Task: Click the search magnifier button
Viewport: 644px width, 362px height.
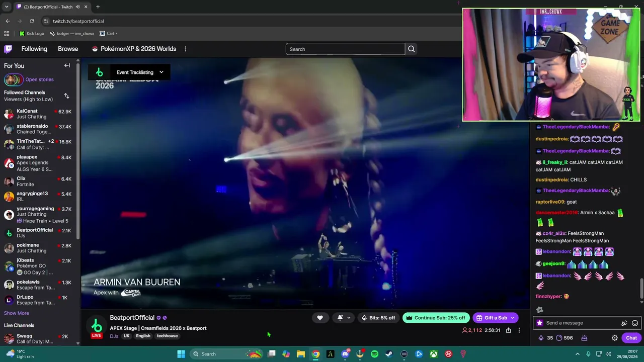Action: (x=411, y=49)
